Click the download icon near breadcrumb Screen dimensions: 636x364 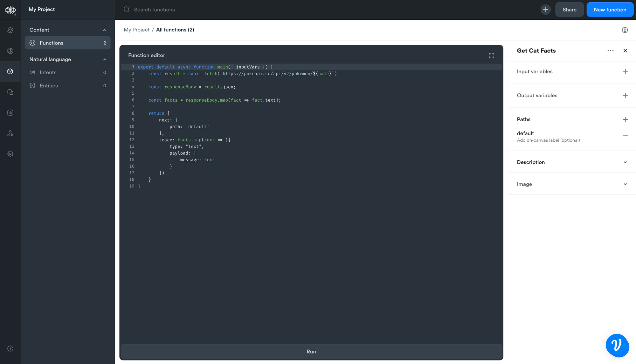pos(625,30)
